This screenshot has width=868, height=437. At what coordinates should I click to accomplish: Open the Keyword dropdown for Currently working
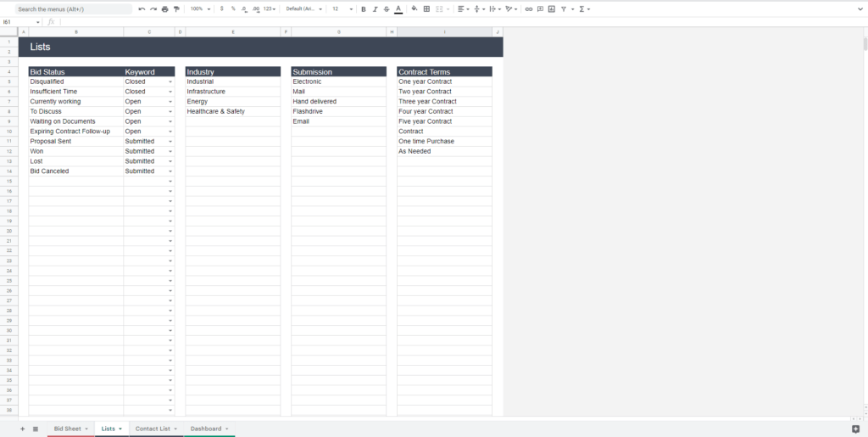[170, 102]
